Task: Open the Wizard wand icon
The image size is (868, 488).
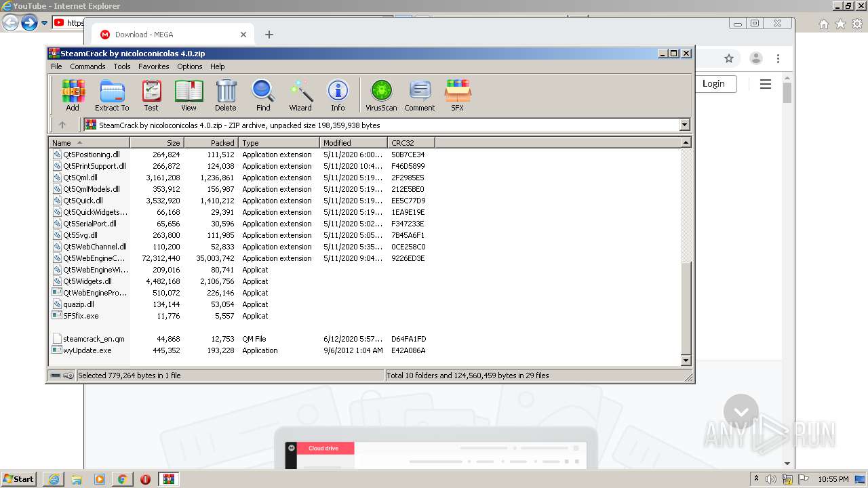Action: pyautogui.click(x=300, y=96)
